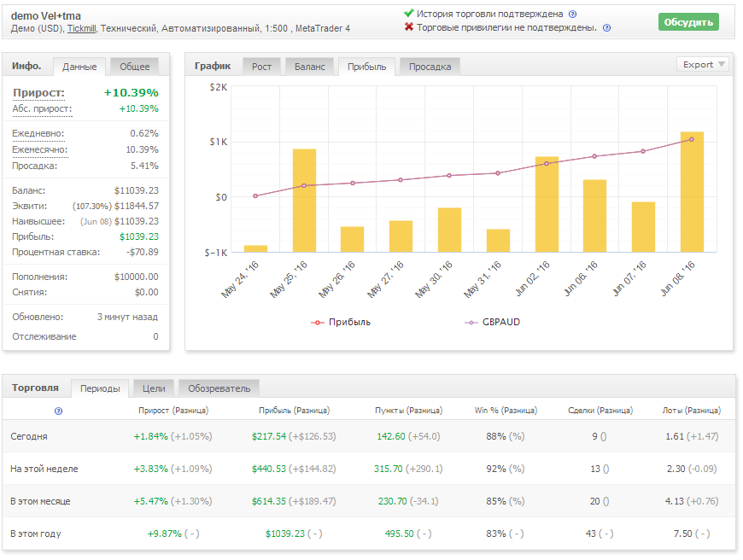Toggle GBPAUD series in chart legend

pos(492,322)
